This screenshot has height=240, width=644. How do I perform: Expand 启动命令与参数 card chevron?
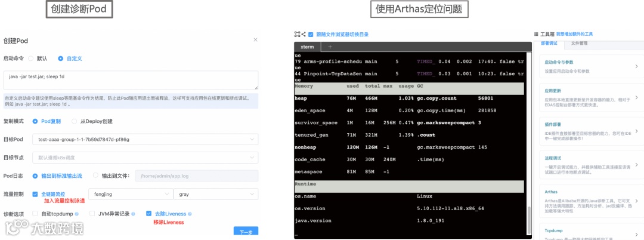tap(636, 66)
